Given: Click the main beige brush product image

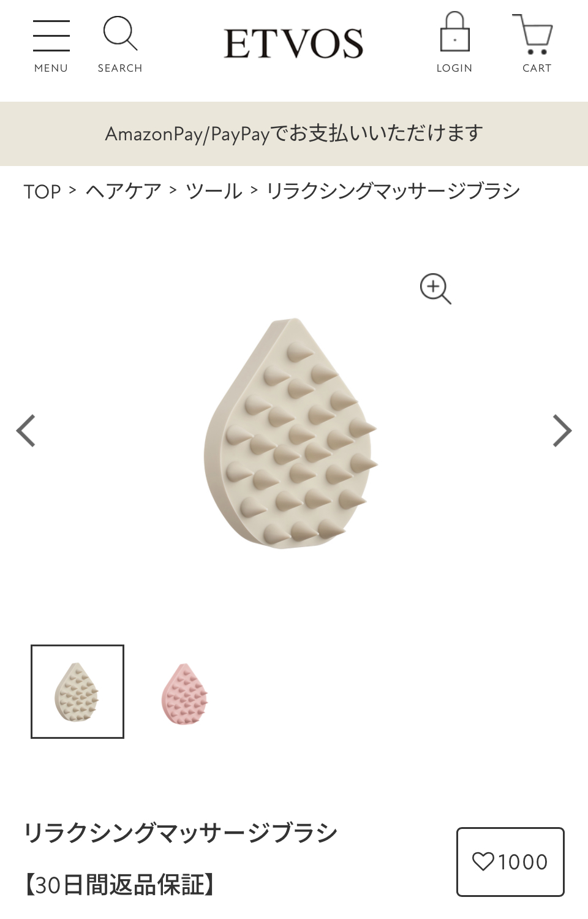Looking at the screenshot, I should [291, 432].
